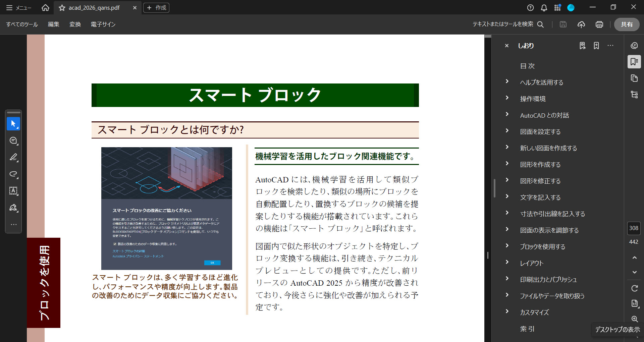Click the print icon
644x342 pixels.
pyautogui.click(x=599, y=24)
